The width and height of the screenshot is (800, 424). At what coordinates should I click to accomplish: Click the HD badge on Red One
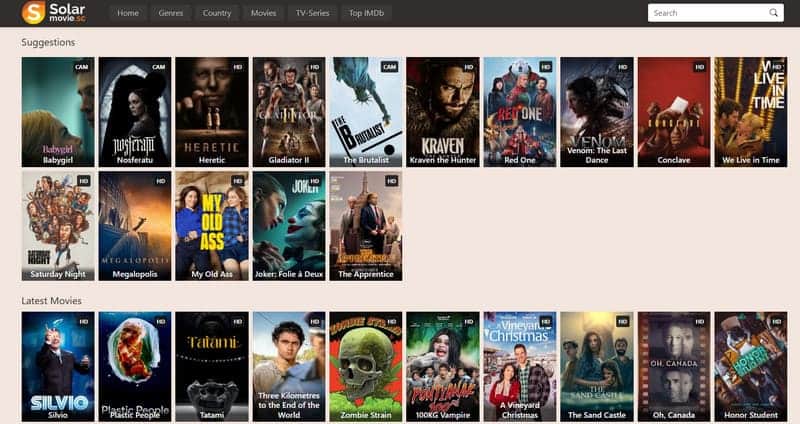coord(546,67)
